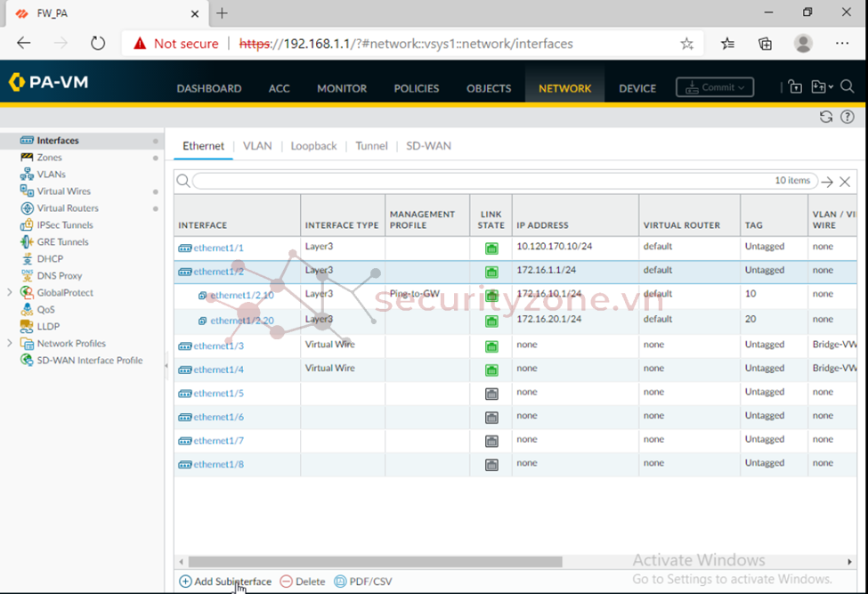The height and width of the screenshot is (594, 868).
Task: Switch to the Loopback tab
Action: 313,145
